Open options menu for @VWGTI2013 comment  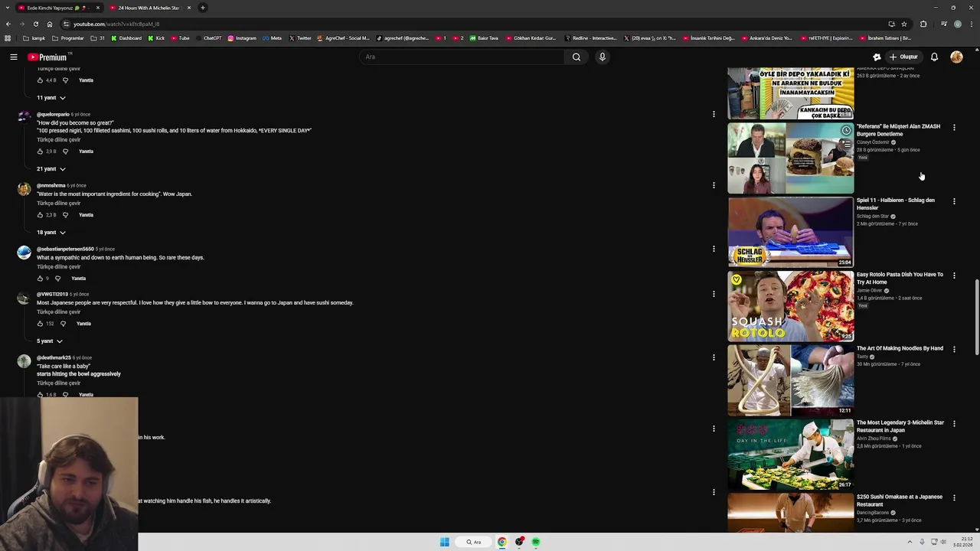(714, 294)
